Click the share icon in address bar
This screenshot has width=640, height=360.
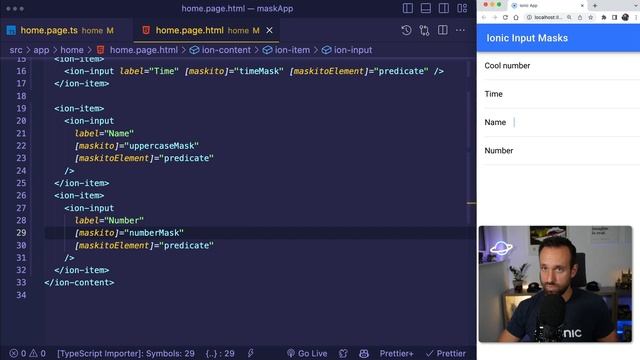(580, 18)
